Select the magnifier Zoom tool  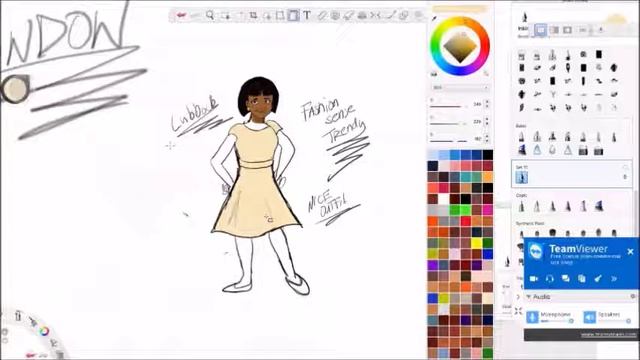click(x=210, y=16)
